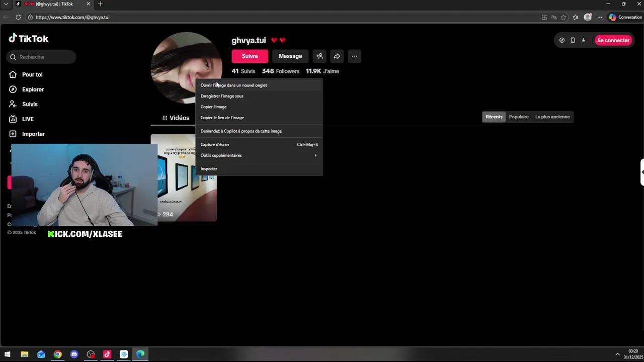Screen dimensions: 644x362
Task: Open the profile three-dots more menu
Action: point(355,56)
